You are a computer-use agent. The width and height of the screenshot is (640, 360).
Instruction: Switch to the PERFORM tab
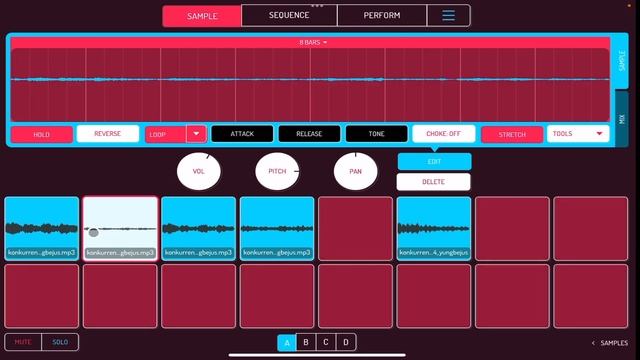tap(382, 16)
